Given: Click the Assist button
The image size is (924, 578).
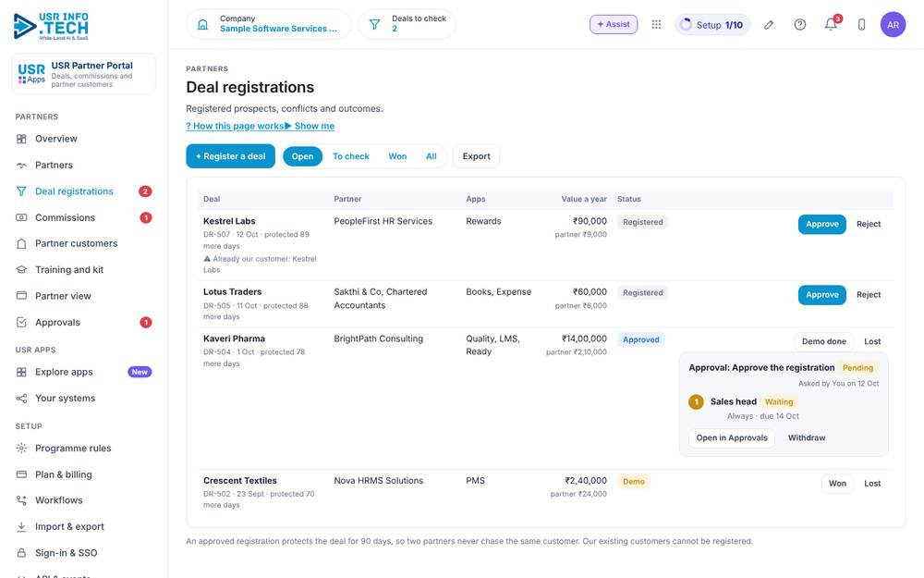Looking at the screenshot, I should pos(614,24).
